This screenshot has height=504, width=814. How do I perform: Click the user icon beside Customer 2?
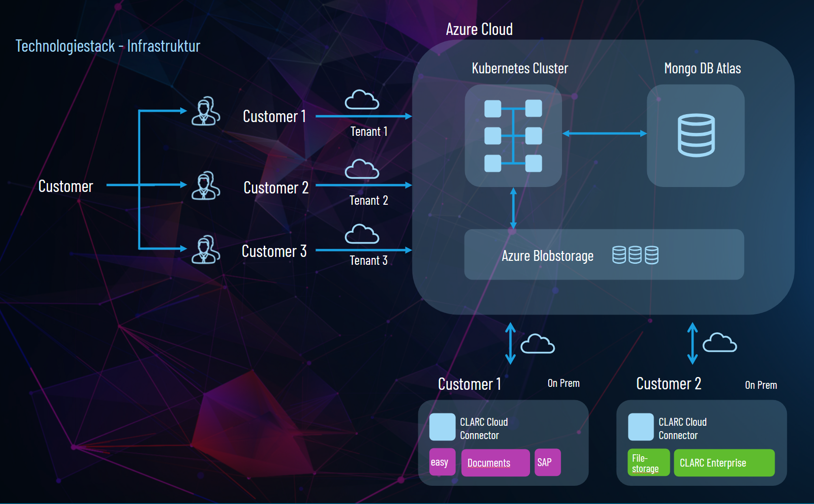206,185
